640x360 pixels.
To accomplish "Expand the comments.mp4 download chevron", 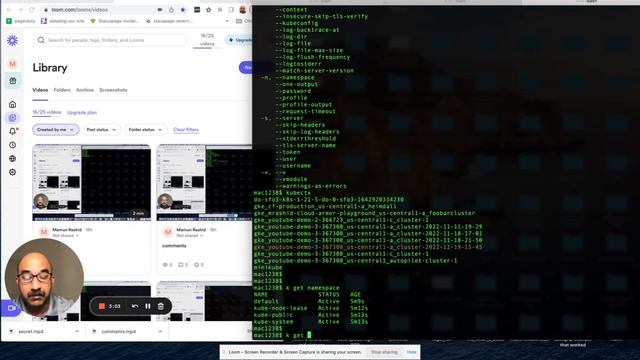I will click(160, 331).
